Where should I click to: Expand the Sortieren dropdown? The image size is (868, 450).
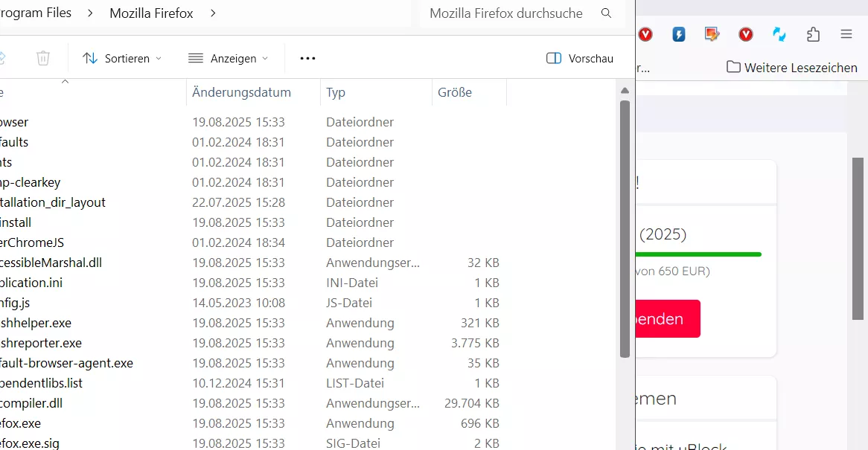[122, 59]
